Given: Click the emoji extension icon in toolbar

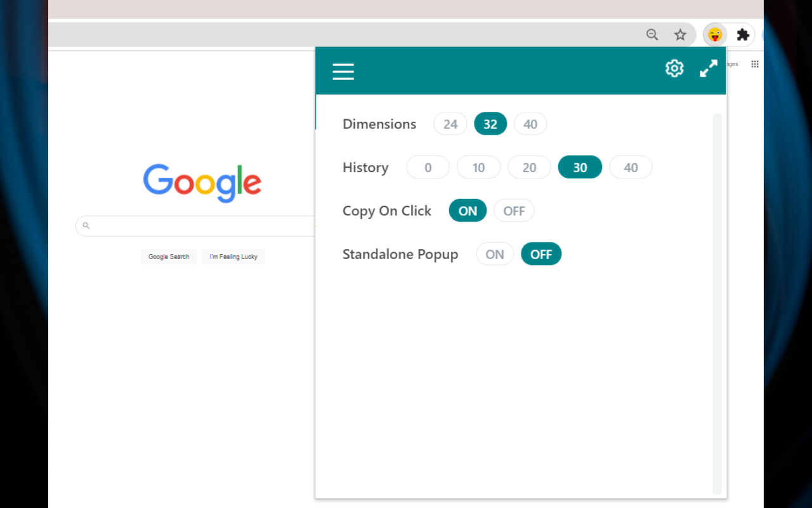Looking at the screenshot, I should click(x=715, y=35).
